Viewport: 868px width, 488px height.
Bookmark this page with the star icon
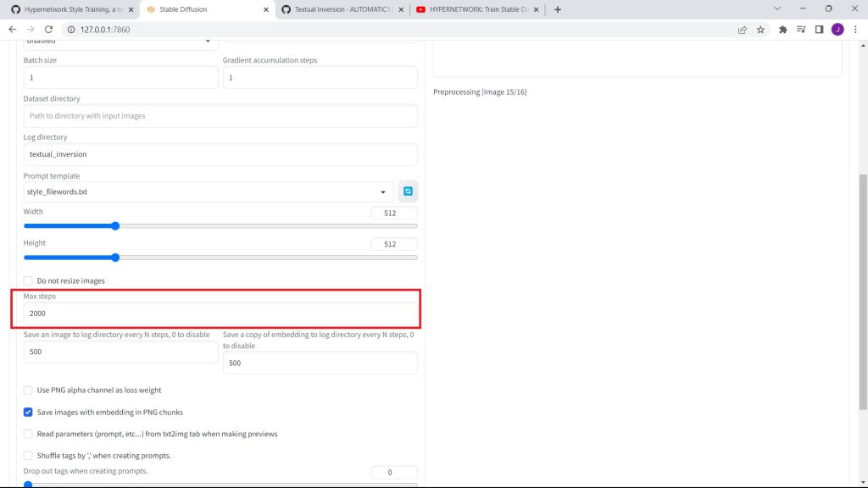click(x=760, y=29)
